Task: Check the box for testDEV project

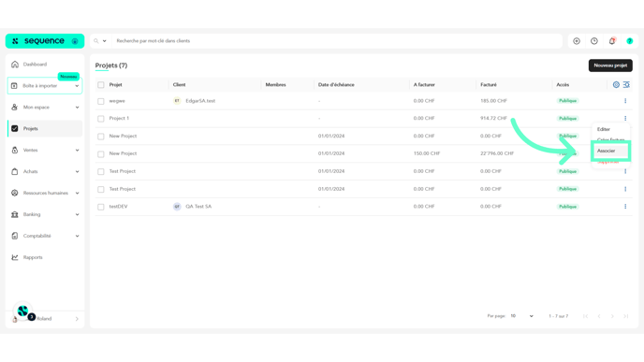Action: (x=101, y=207)
